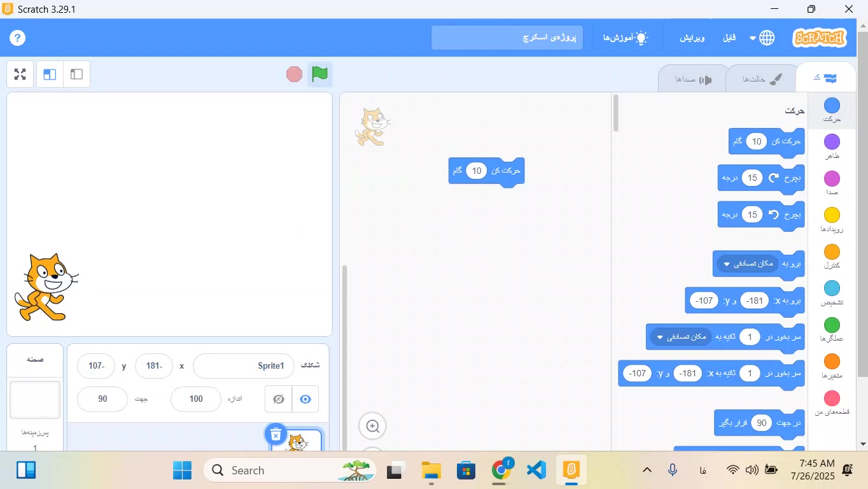Screen dimensions: 868x489
Task: Click the red stop sign button
Action: click(x=294, y=74)
